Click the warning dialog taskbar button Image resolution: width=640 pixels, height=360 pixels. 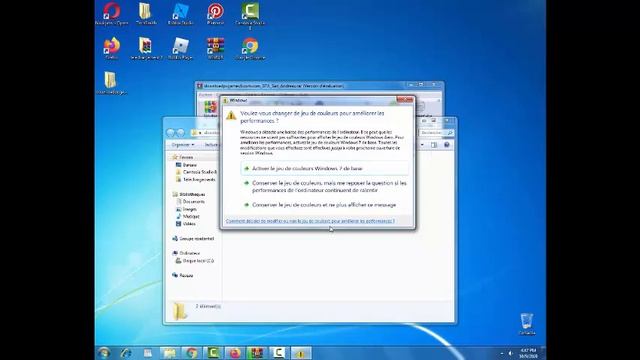coord(301,353)
